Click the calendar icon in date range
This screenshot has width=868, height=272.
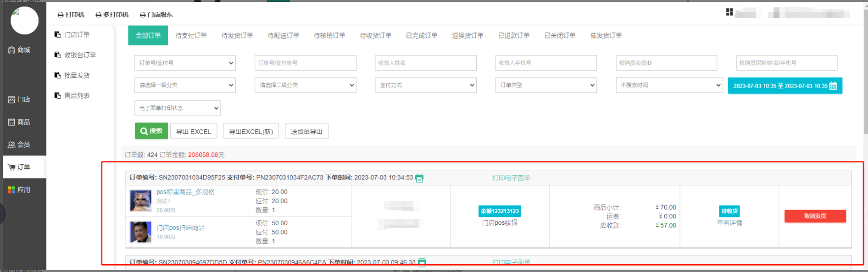pos(833,86)
